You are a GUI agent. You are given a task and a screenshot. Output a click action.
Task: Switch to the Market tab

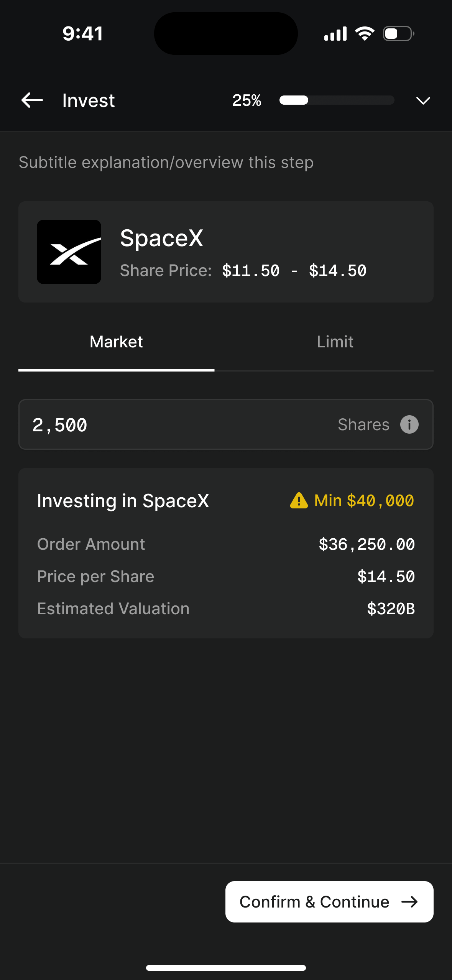pyautogui.click(x=116, y=342)
